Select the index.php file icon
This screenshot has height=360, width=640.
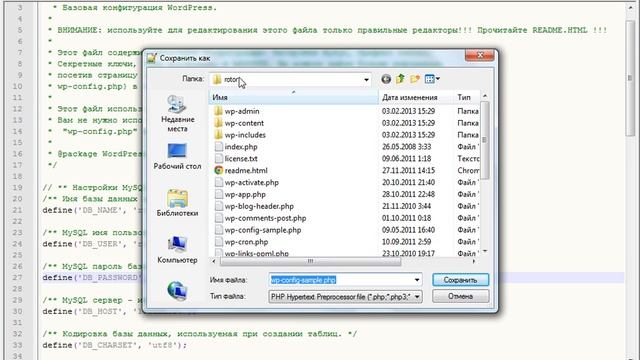219,147
